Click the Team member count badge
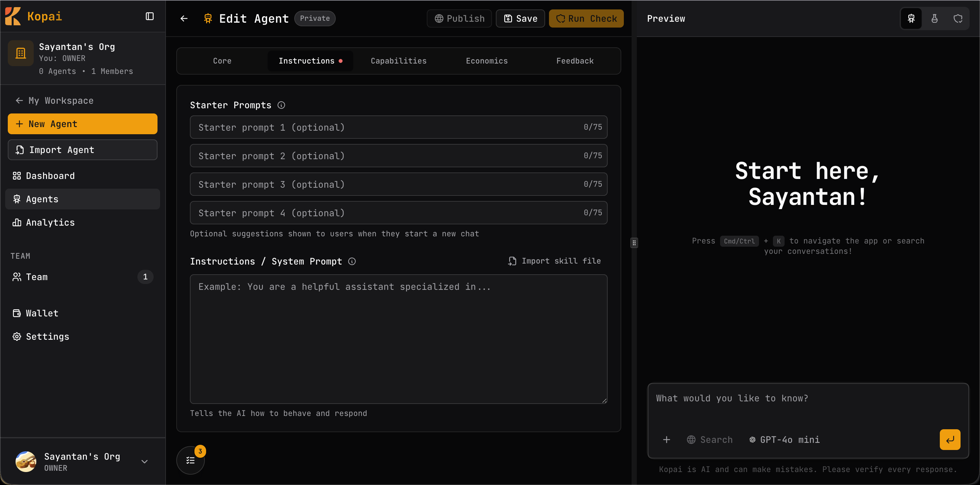This screenshot has width=980, height=485. click(145, 277)
